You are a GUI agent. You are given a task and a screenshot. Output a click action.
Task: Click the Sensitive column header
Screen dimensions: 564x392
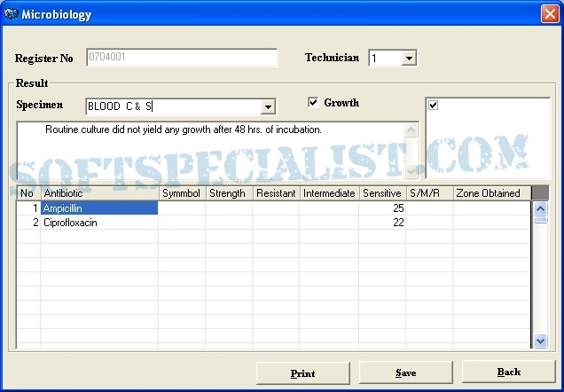pyautogui.click(x=382, y=193)
